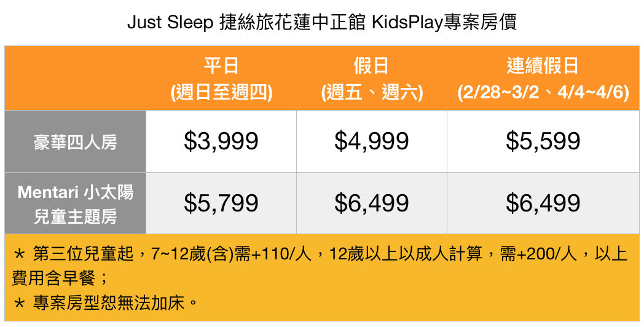
Task: Click the $6,499 price under 連續假日
Action: [x=543, y=203]
